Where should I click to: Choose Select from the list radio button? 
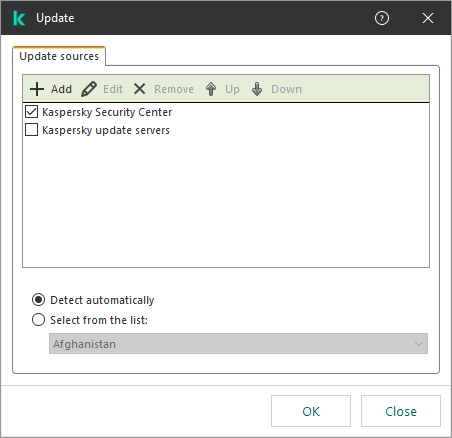38,320
